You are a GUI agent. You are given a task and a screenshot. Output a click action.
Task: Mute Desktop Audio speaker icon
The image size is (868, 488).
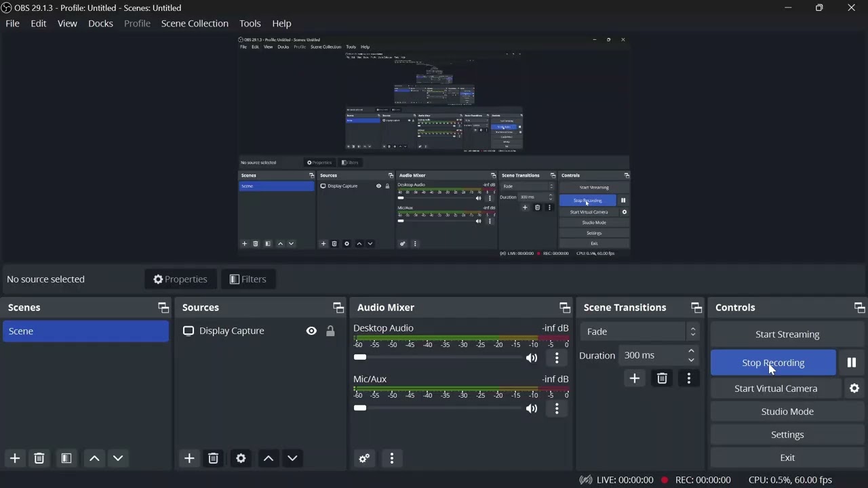click(532, 358)
